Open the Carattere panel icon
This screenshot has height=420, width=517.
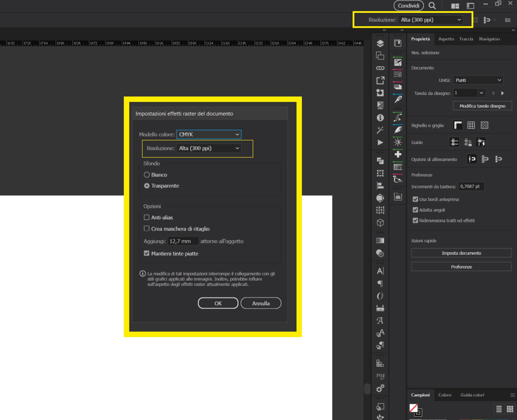[380, 271]
